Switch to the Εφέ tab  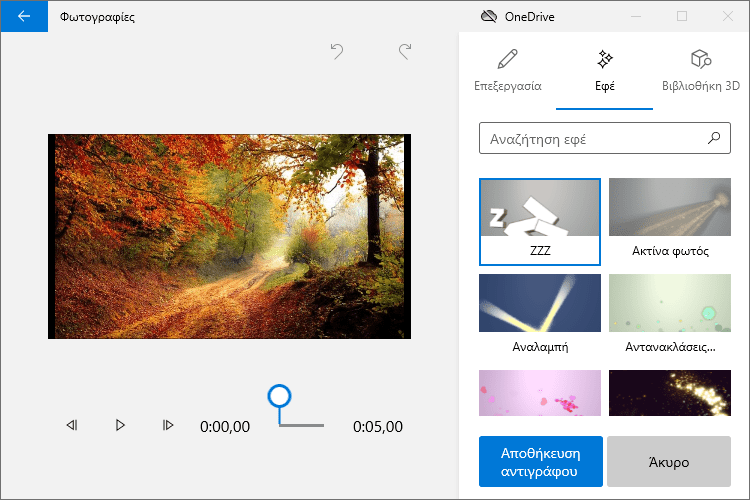point(605,71)
